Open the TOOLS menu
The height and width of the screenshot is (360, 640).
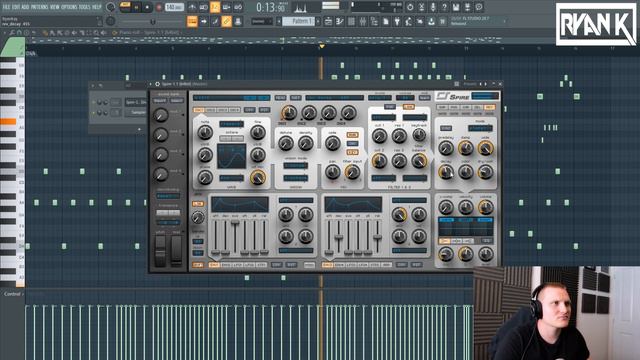pyautogui.click(x=84, y=7)
